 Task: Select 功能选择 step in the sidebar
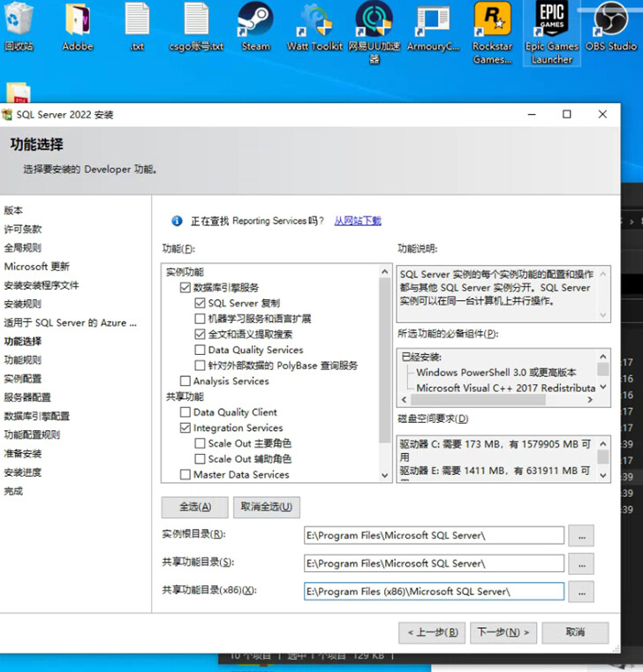click(x=23, y=341)
